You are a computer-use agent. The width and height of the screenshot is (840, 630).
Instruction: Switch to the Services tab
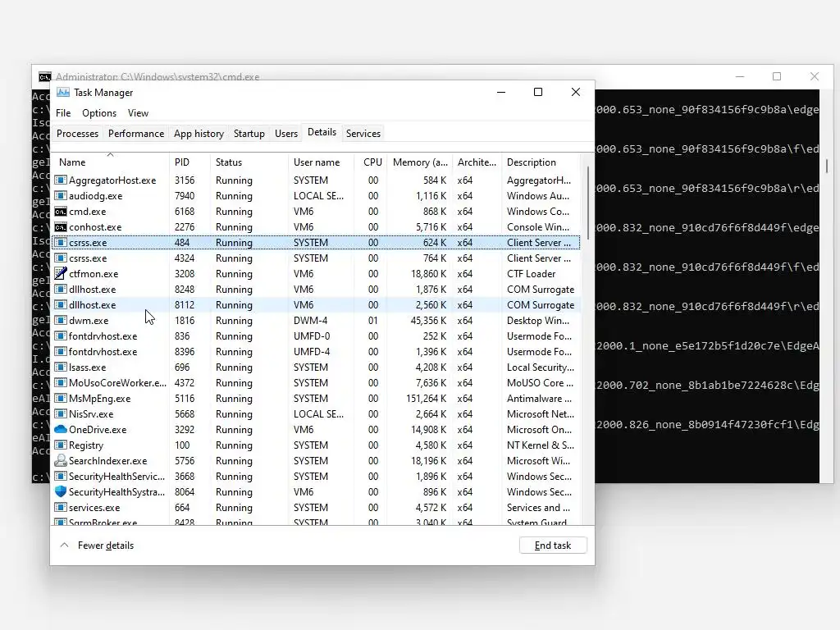tap(363, 134)
